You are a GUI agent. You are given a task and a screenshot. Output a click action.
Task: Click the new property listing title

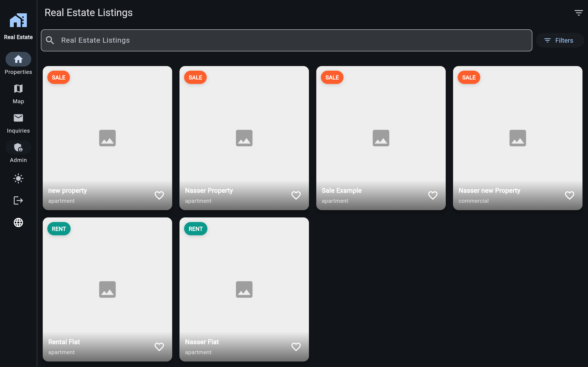click(68, 191)
